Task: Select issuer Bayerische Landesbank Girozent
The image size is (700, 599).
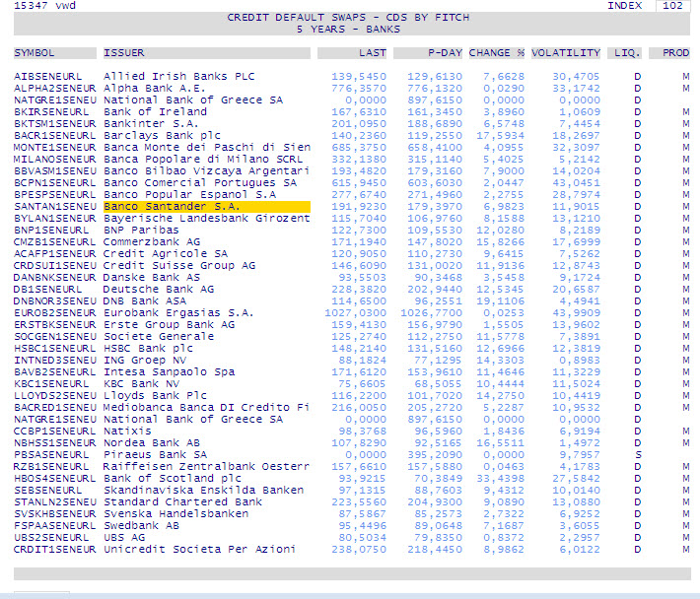Action: [207, 218]
